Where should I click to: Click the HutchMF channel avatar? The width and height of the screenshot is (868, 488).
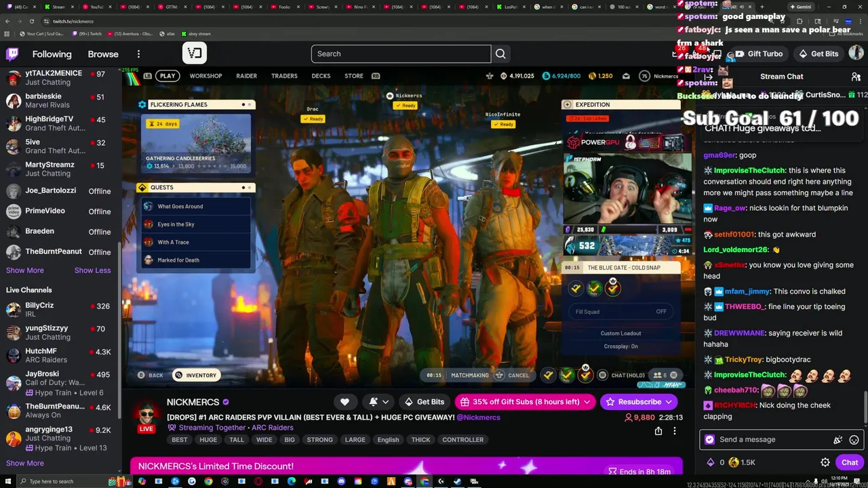13,356
